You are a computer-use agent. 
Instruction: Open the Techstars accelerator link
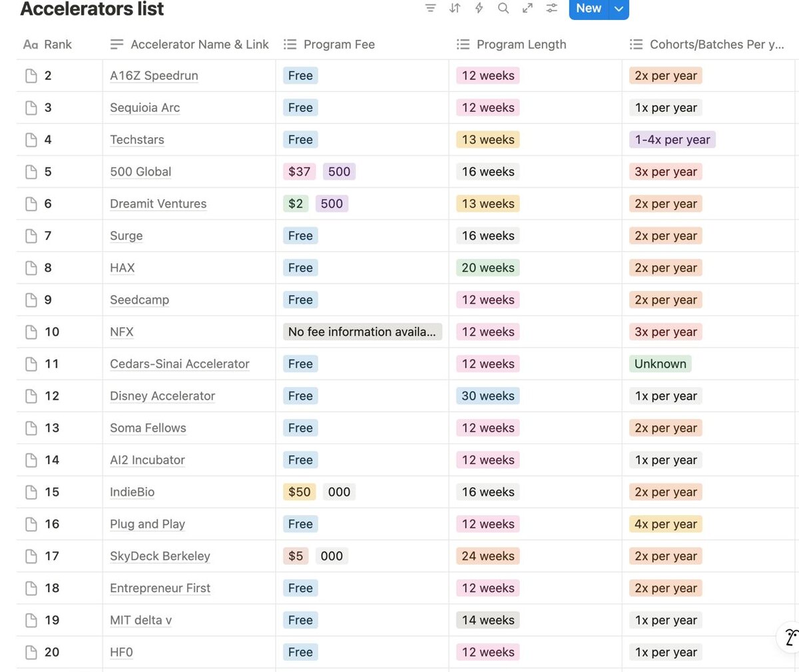pos(137,140)
